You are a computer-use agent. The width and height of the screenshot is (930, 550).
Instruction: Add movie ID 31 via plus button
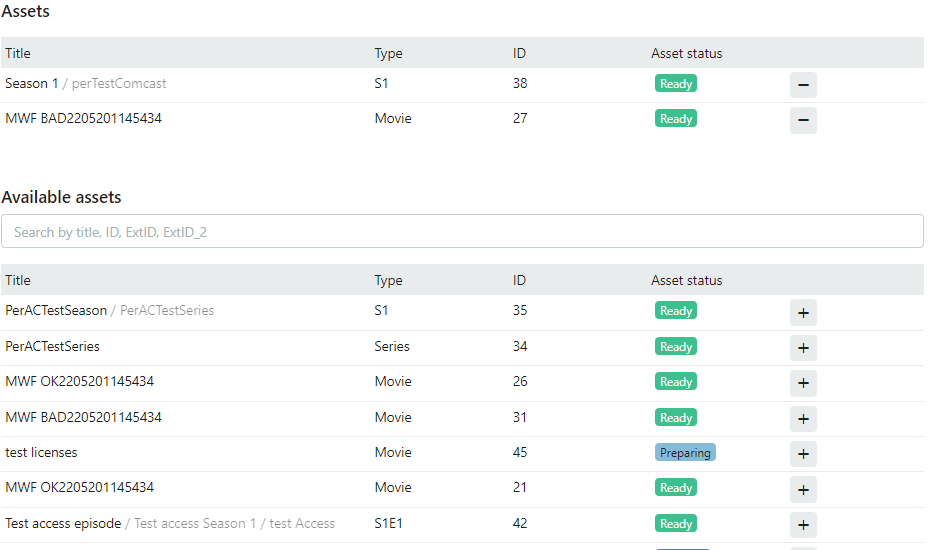point(803,419)
